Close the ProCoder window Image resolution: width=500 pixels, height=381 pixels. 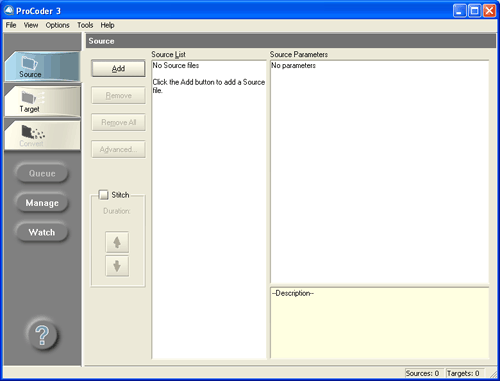point(489,11)
